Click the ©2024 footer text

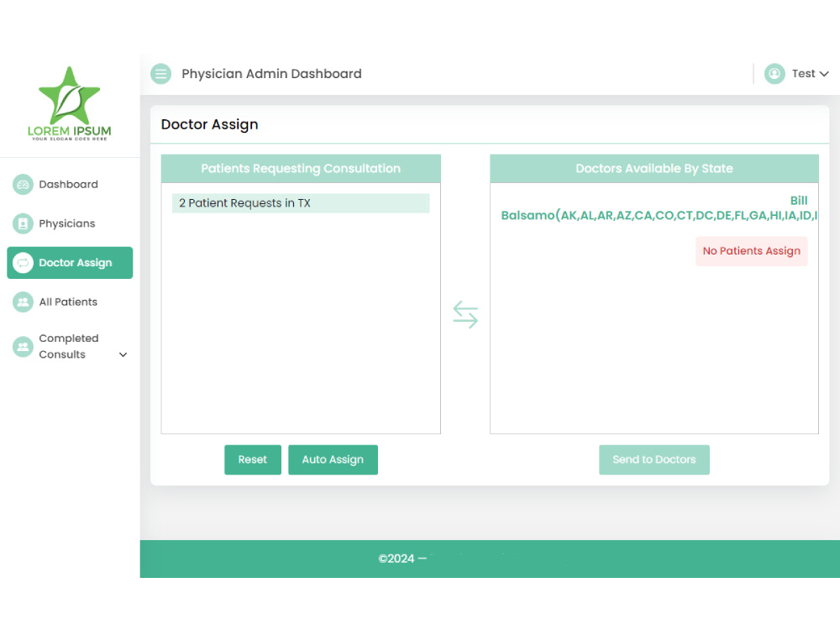[402, 559]
